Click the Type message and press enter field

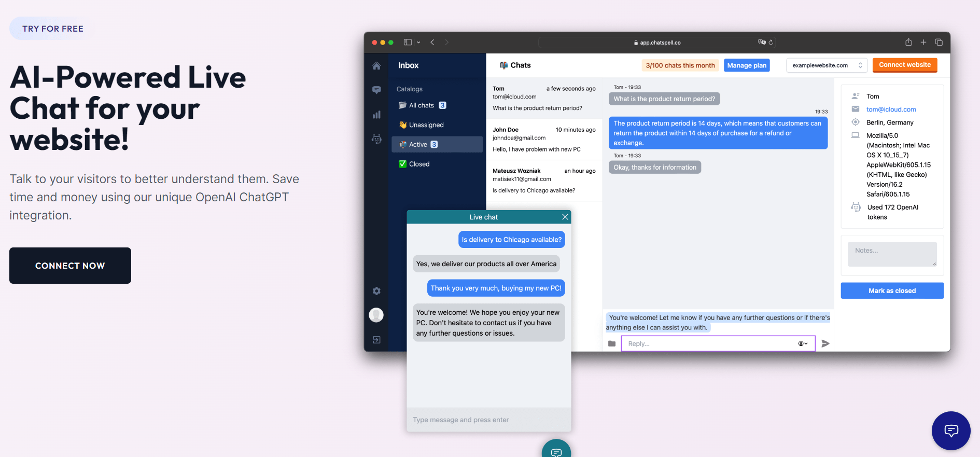pos(489,420)
